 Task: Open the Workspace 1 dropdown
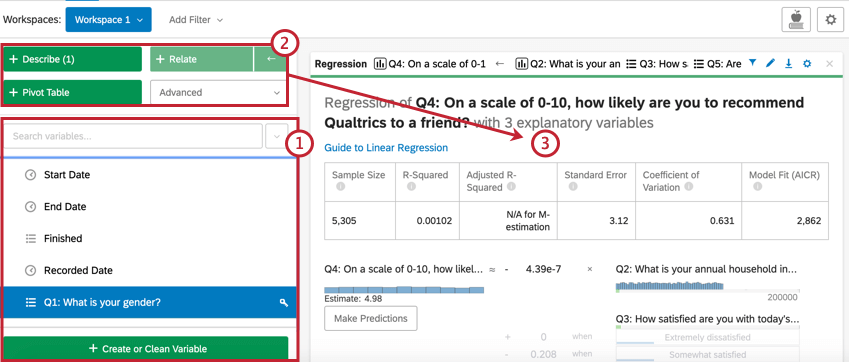pyautogui.click(x=108, y=19)
